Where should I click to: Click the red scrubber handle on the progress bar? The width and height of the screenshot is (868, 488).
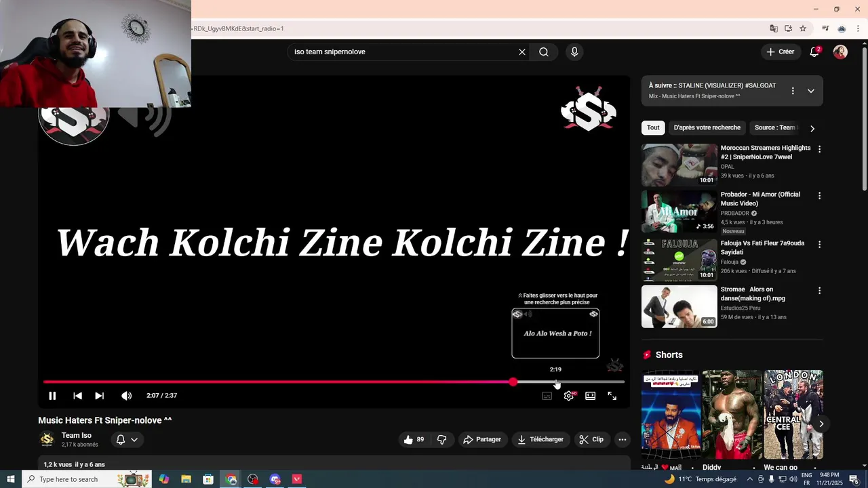[513, 382]
